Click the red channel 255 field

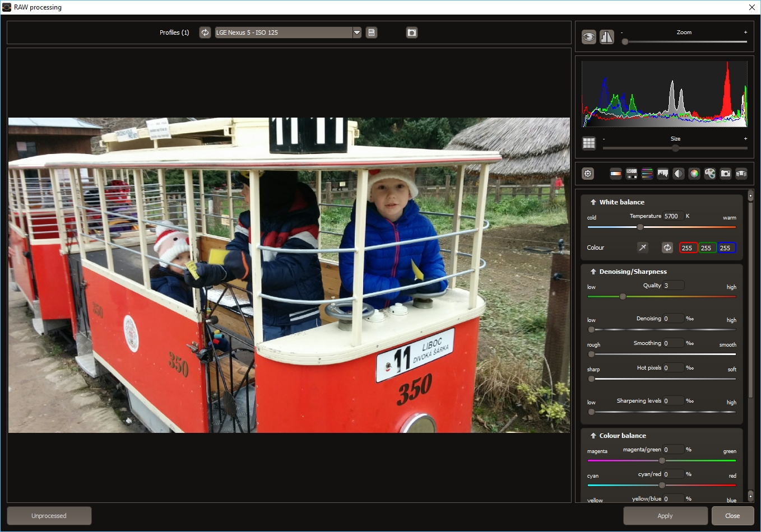pos(688,248)
